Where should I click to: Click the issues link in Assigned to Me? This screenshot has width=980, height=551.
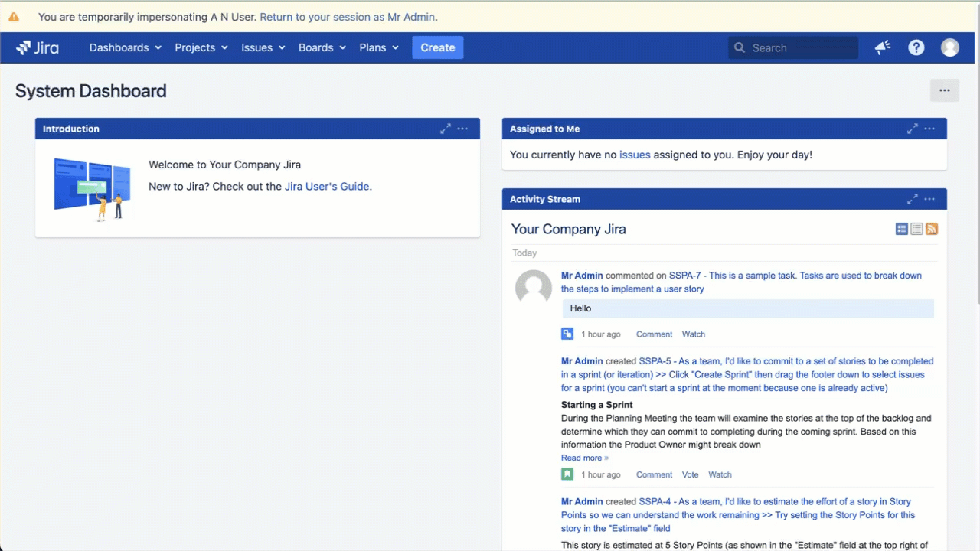pyautogui.click(x=635, y=155)
